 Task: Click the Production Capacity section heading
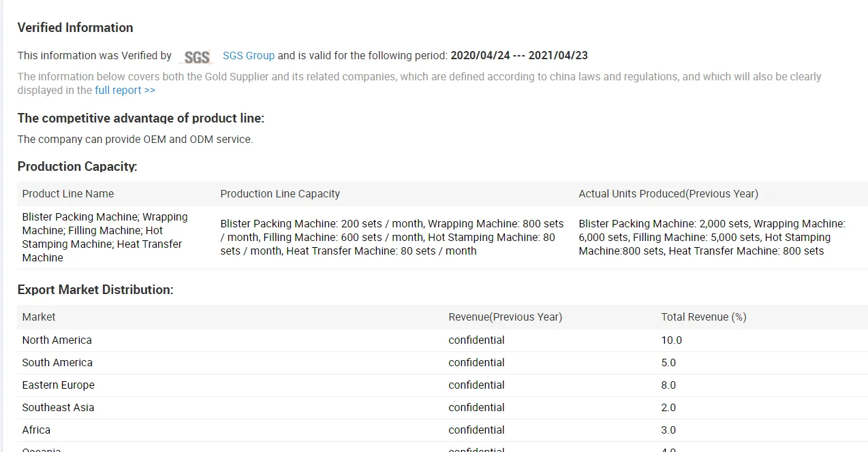(77, 167)
